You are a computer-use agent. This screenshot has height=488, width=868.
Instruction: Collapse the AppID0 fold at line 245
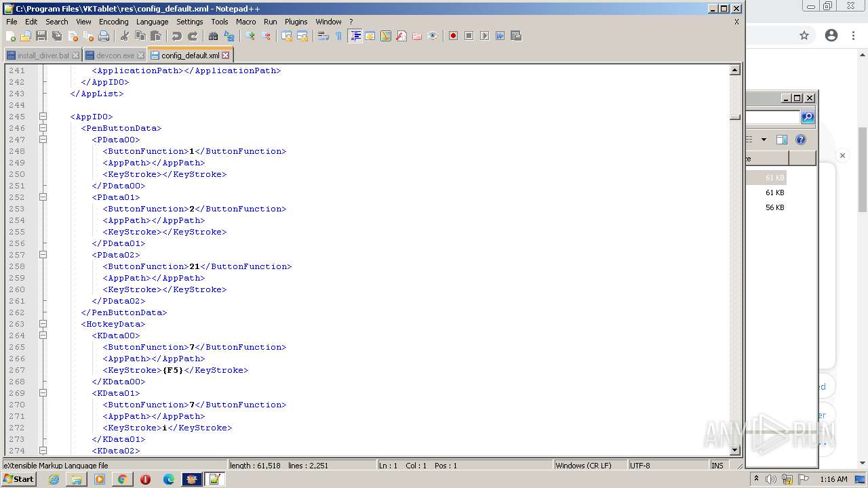click(43, 117)
